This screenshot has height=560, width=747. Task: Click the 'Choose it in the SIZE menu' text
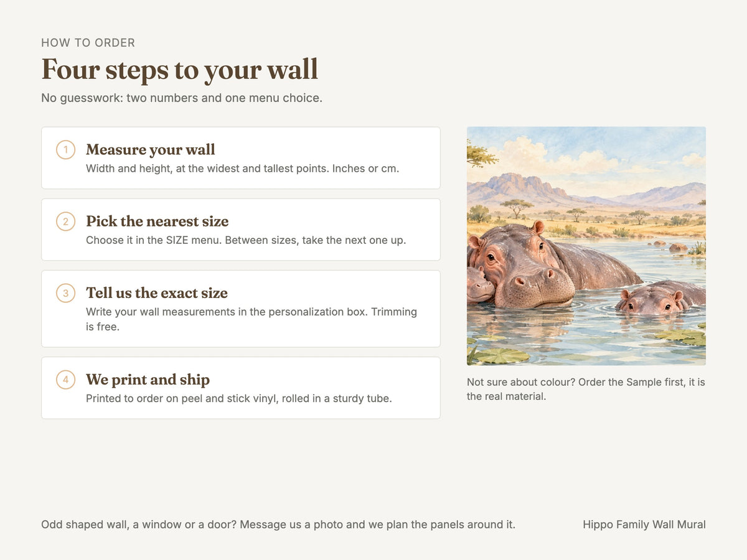click(246, 240)
